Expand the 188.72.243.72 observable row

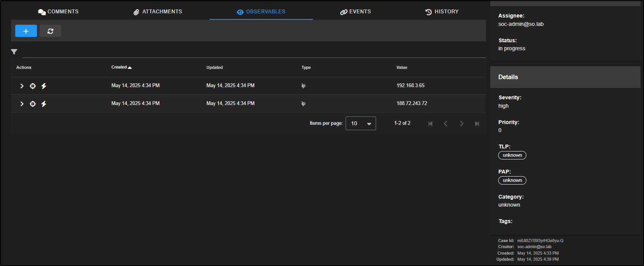tap(22, 104)
